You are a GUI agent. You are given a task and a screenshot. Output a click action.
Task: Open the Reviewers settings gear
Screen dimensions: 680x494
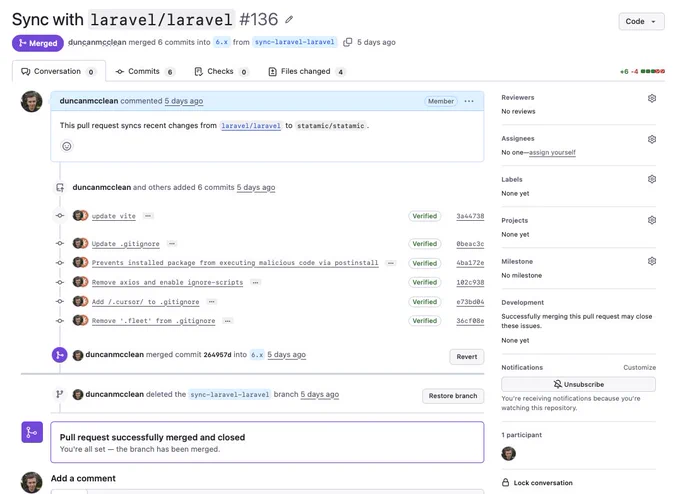click(x=652, y=98)
